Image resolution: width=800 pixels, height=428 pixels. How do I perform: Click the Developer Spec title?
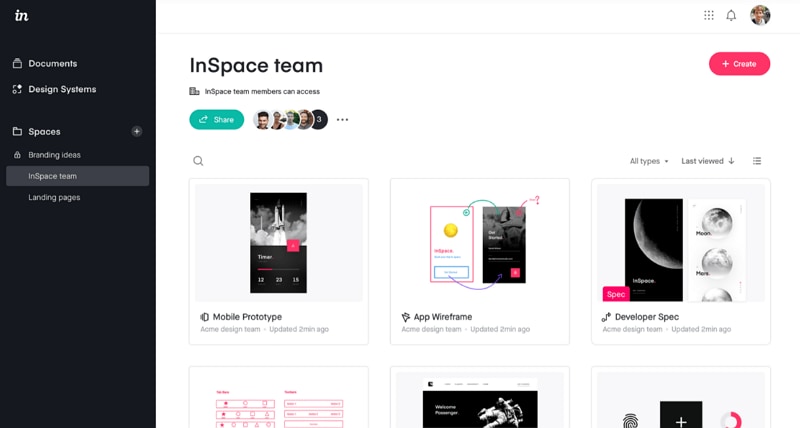(646, 317)
